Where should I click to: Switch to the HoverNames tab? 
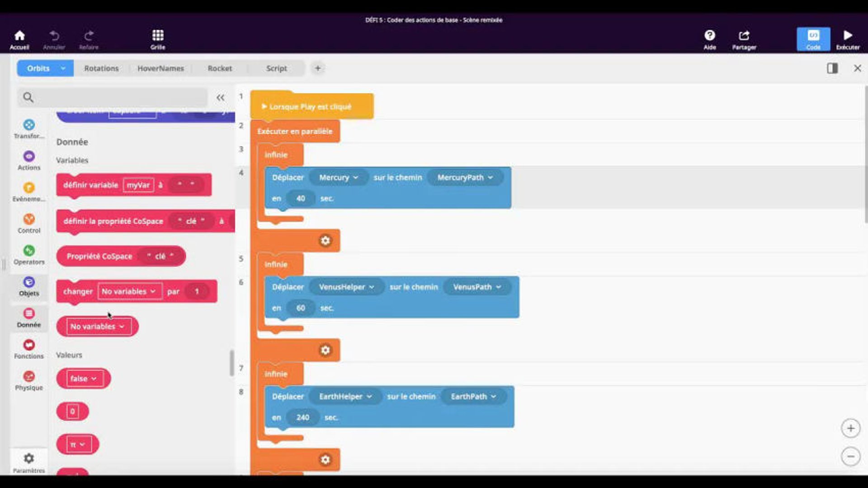pos(160,68)
